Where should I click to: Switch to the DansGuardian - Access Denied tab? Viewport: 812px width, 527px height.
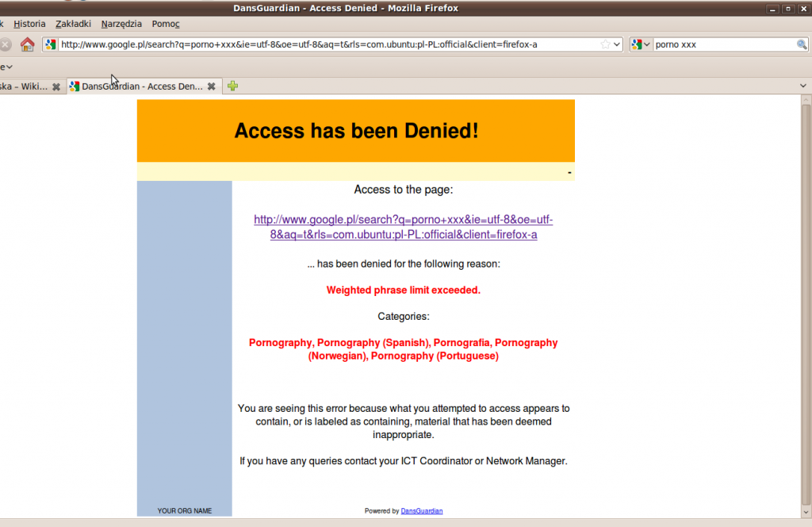[x=141, y=87]
